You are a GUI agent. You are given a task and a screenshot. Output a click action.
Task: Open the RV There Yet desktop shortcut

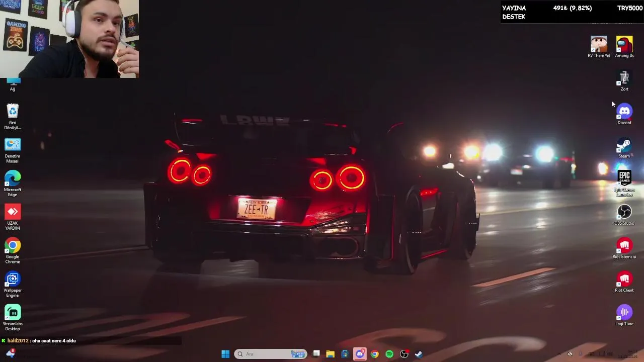tap(599, 47)
